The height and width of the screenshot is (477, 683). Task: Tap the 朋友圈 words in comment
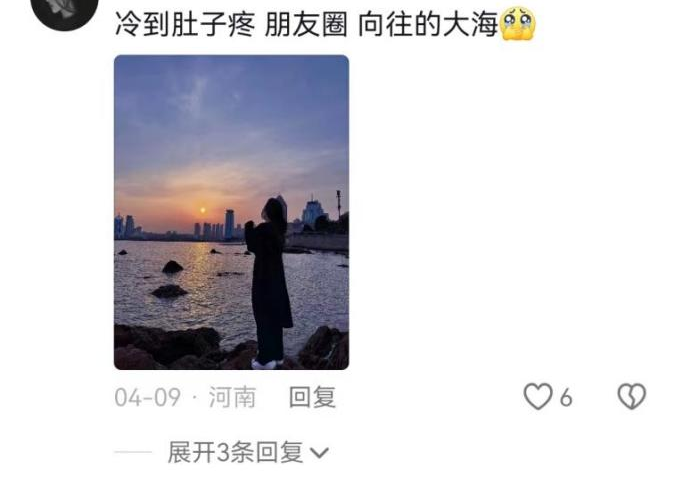[306, 24]
